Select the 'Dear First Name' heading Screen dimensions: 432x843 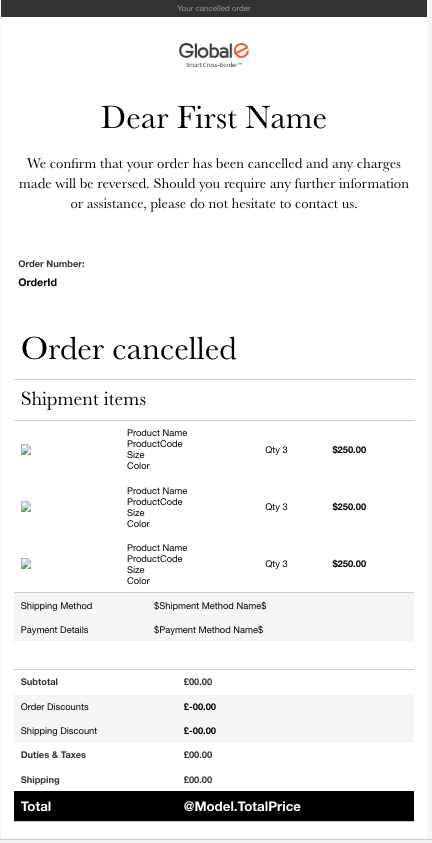coord(214,118)
